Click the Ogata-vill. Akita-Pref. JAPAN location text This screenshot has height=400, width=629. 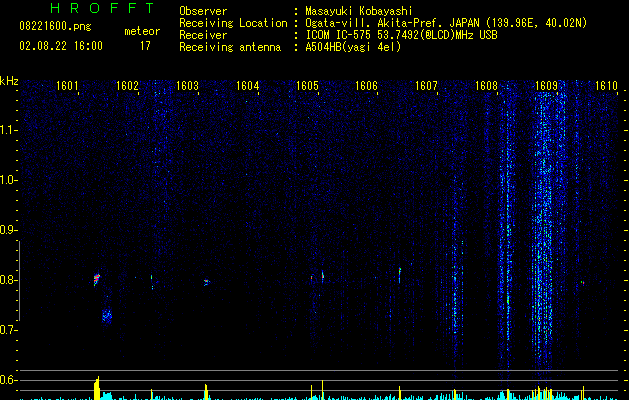pos(446,23)
